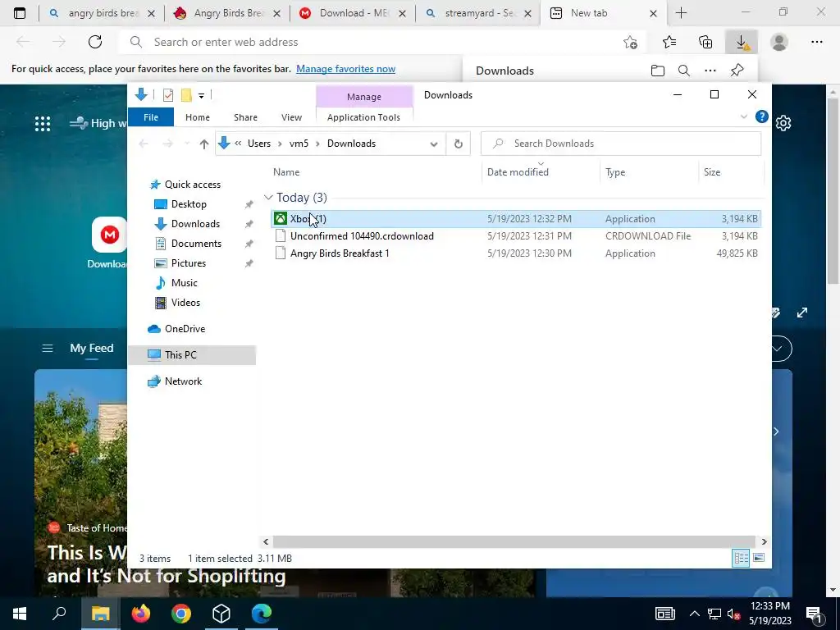This screenshot has width=840, height=630.
Task: Click Search Downloads field in Explorer
Action: click(x=621, y=144)
